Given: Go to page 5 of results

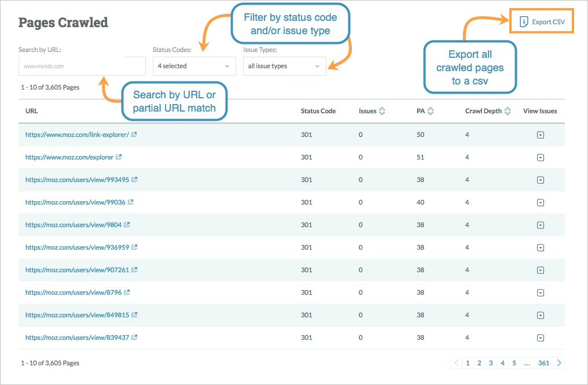Looking at the screenshot, I should click(x=514, y=363).
